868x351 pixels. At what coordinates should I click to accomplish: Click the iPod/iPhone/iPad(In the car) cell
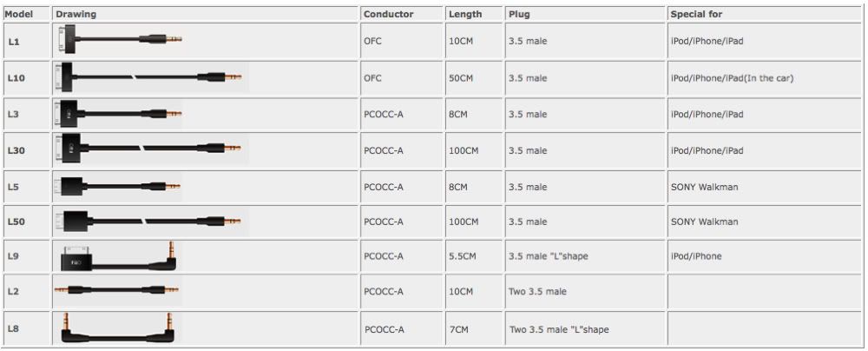732,78
